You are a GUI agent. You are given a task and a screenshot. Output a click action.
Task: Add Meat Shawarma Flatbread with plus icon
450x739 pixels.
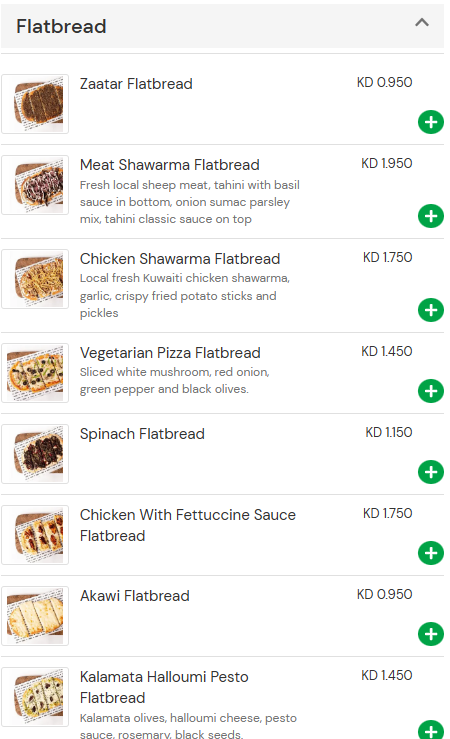431,216
